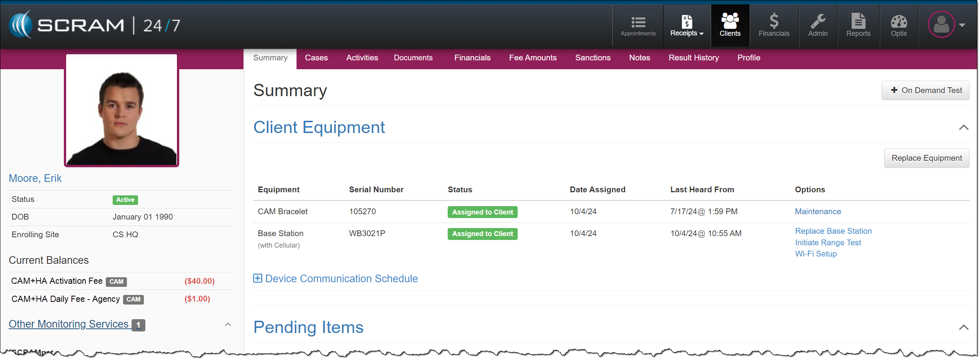Viewport: 980px width, 363px height.
Task: Open the Sanctions tab
Action: [593, 58]
